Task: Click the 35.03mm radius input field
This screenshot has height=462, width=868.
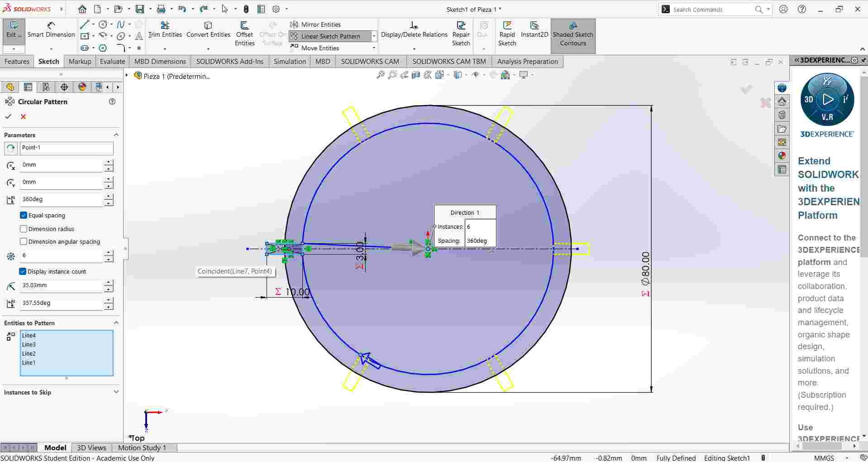Action: click(62, 285)
